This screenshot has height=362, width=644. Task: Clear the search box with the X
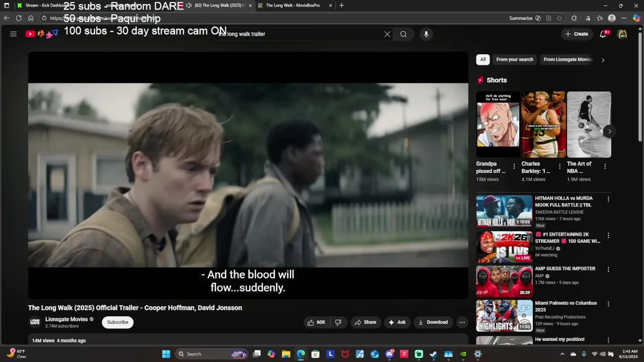[x=387, y=34]
